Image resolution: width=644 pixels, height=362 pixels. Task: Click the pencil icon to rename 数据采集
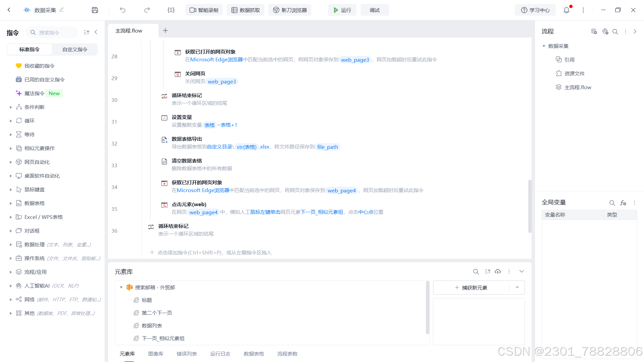62,10
